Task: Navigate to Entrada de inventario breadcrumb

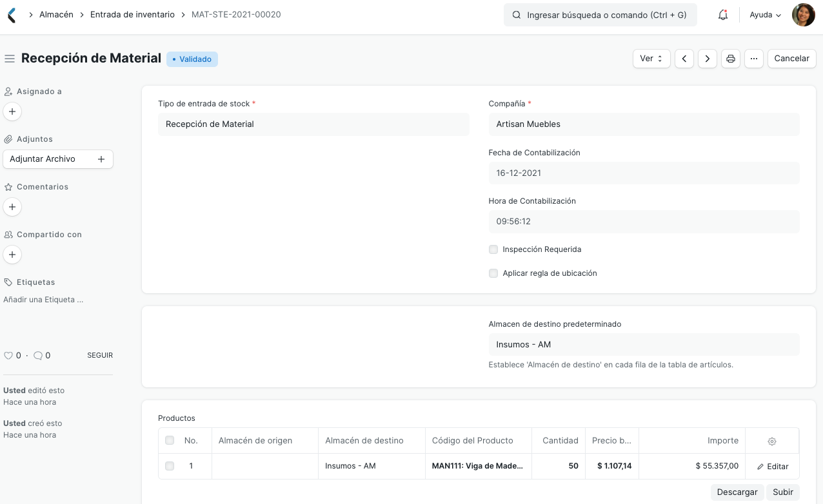Action: pyautogui.click(x=132, y=14)
